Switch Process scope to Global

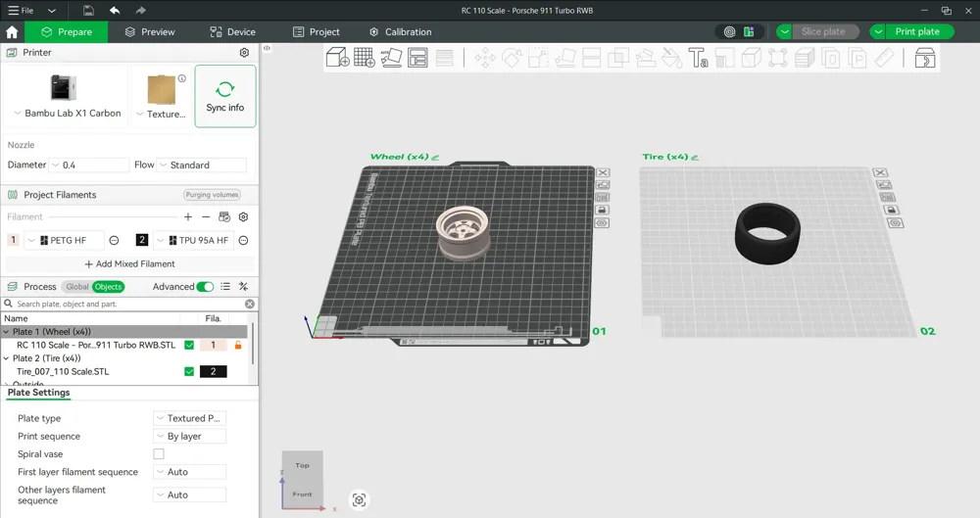click(77, 287)
